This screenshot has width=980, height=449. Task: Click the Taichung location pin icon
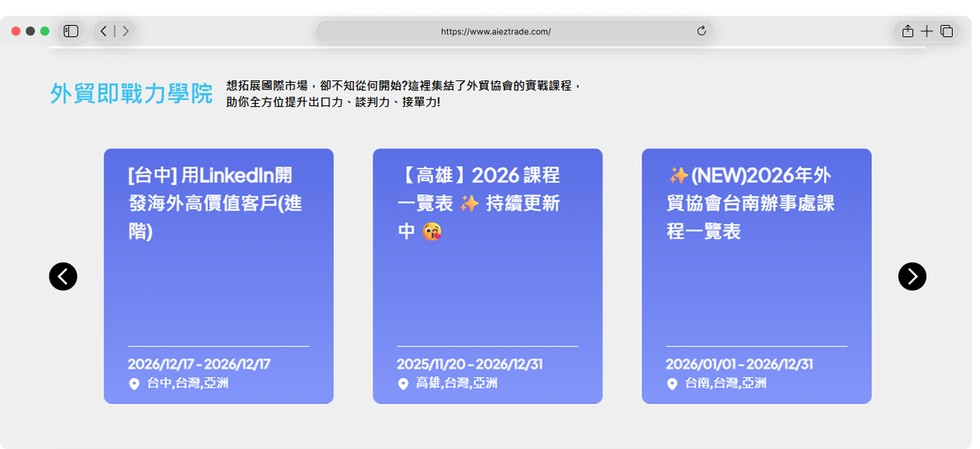point(134,385)
